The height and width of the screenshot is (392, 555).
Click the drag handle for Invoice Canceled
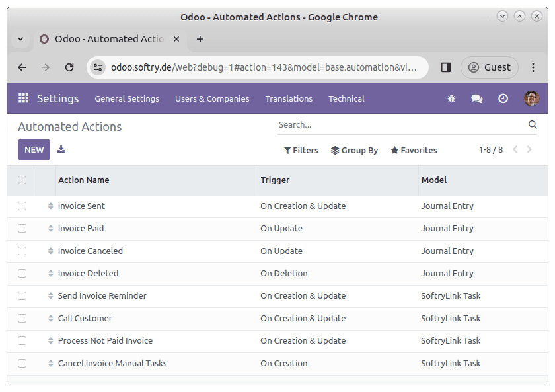click(51, 251)
